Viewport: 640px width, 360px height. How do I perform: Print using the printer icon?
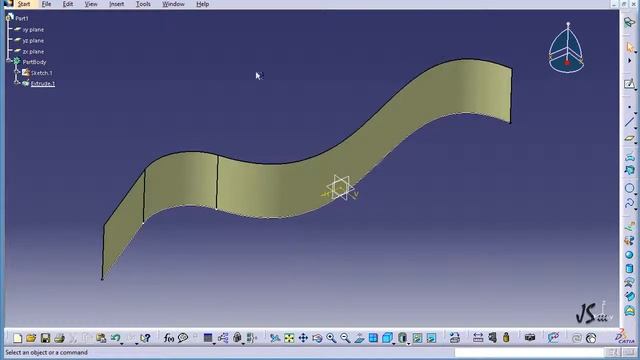tap(60, 338)
